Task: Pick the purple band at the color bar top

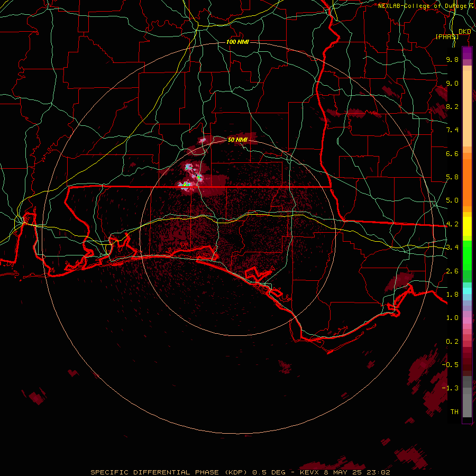Action: [467, 53]
